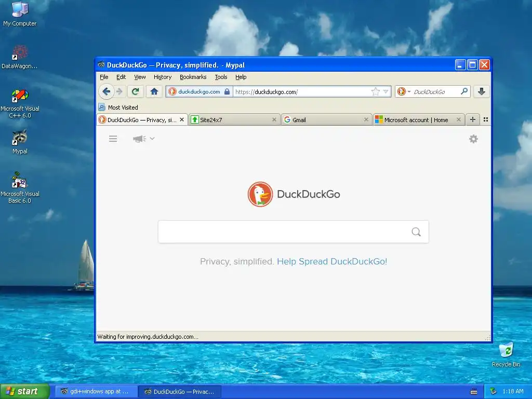Open the View menu
This screenshot has width=532, height=399.
point(140,77)
